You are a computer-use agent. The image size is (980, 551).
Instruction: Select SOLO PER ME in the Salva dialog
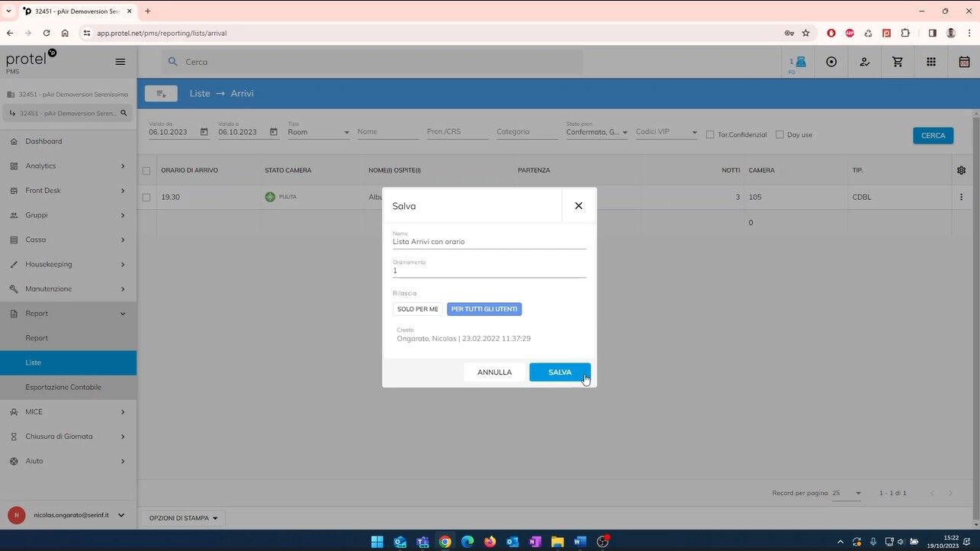point(417,308)
